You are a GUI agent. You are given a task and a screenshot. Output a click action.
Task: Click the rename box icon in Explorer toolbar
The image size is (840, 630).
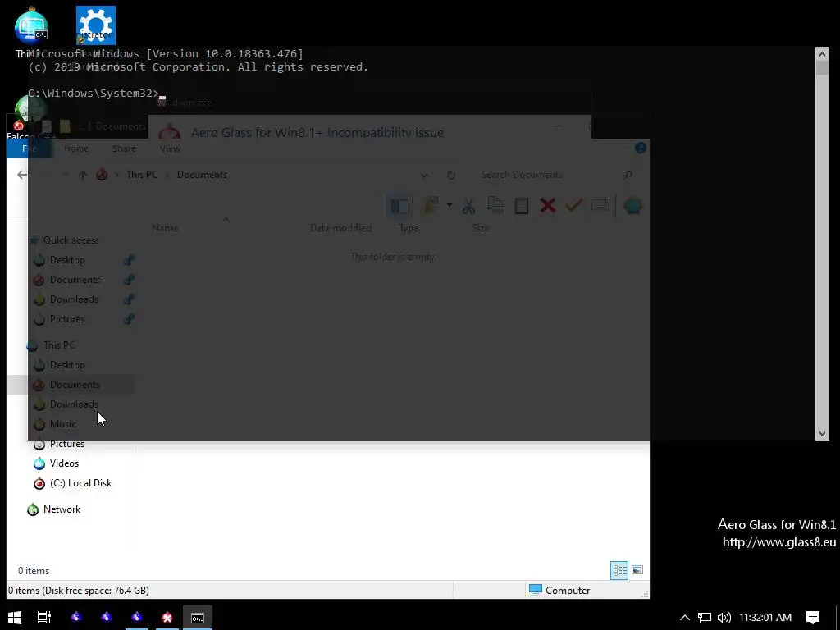[600, 205]
